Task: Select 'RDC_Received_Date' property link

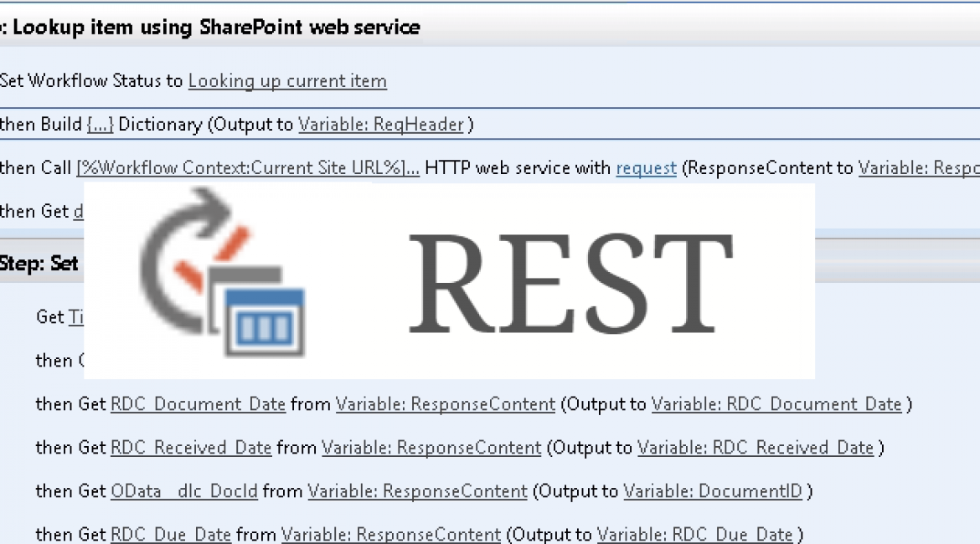Action: [x=191, y=448]
